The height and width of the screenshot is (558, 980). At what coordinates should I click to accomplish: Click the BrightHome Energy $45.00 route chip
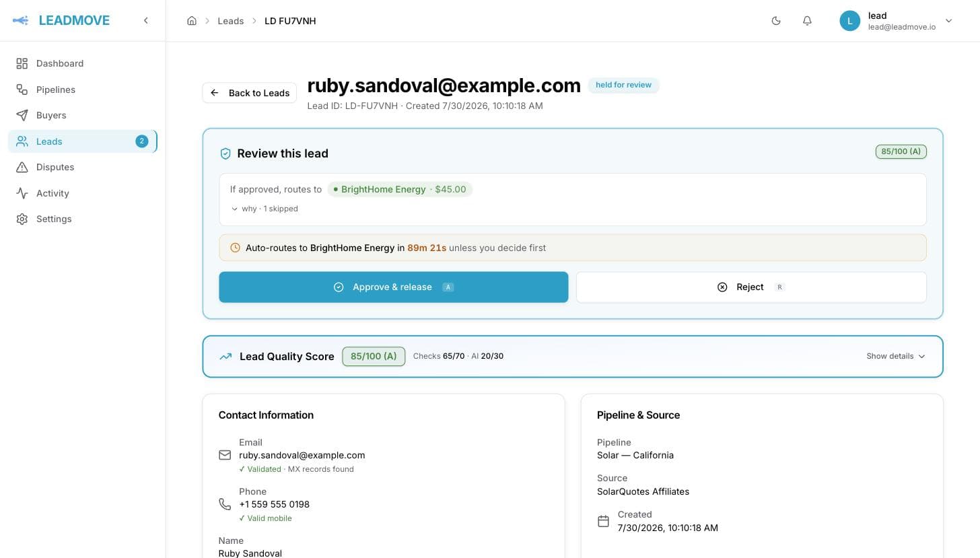(400, 189)
